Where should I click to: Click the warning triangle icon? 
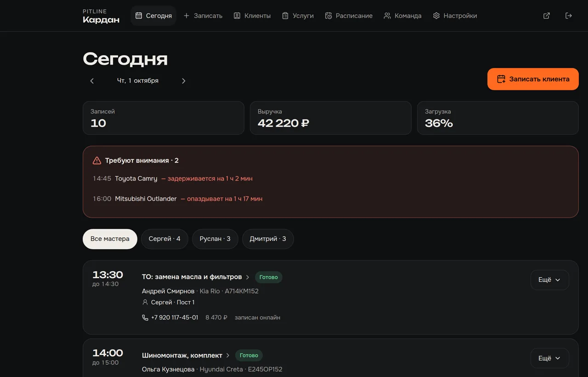(96, 160)
